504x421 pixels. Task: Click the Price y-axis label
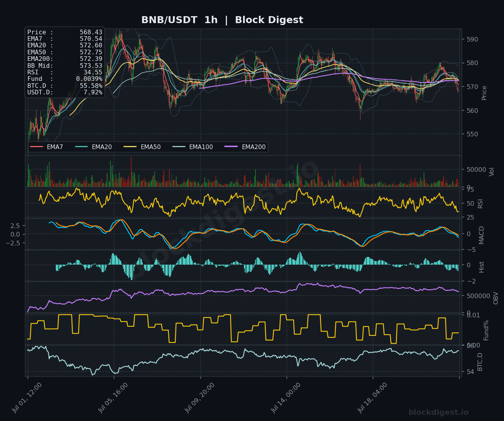484,93
